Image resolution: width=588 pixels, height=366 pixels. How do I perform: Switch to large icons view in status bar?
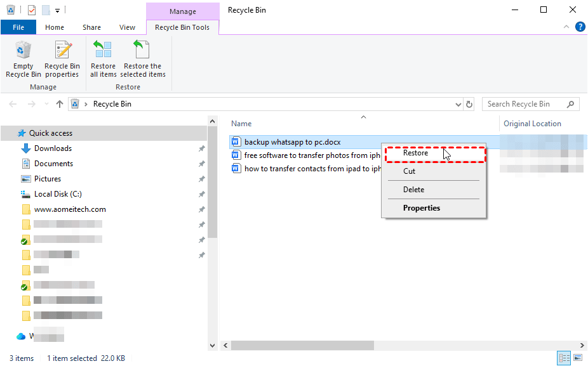pos(578,358)
